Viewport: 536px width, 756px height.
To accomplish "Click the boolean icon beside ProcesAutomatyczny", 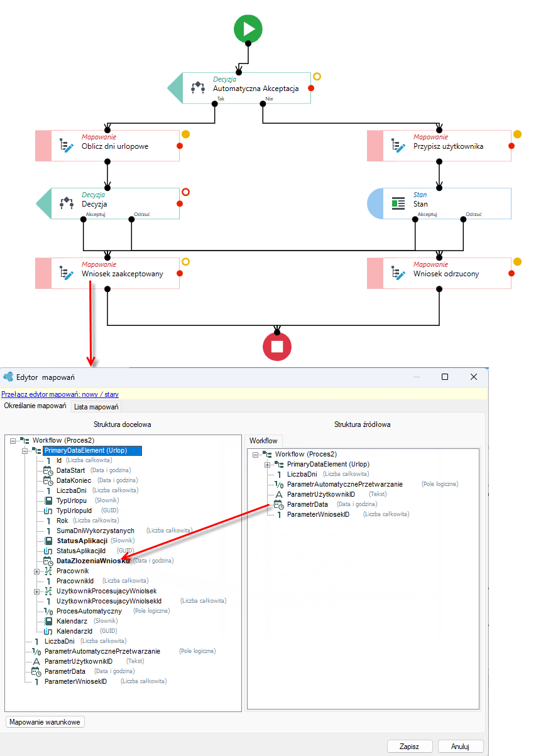I will click(48, 611).
